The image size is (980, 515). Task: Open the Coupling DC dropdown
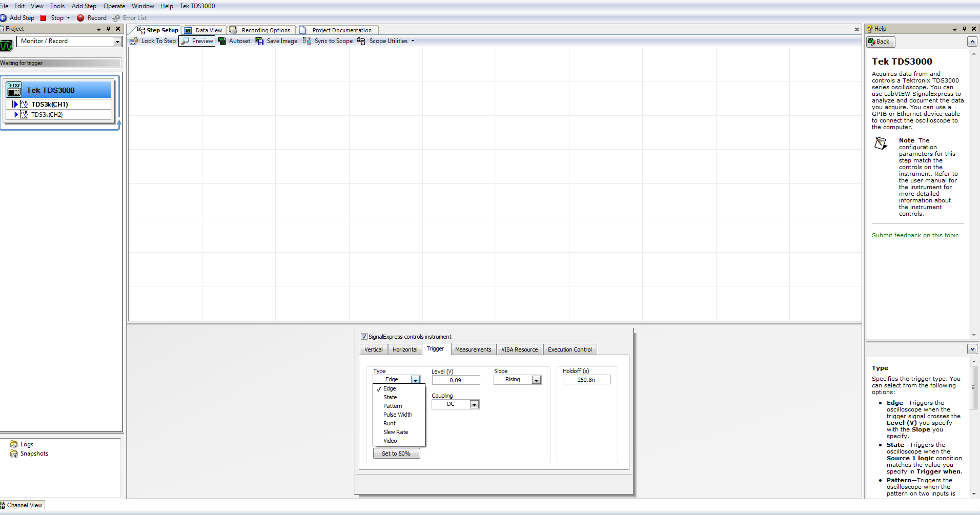(x=475, y=405)
